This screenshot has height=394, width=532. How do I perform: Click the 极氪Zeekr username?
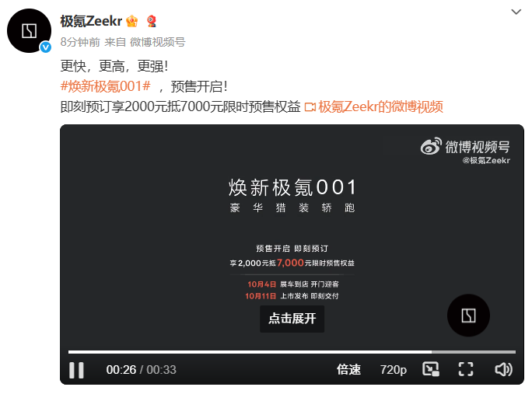tap(91, 21)
